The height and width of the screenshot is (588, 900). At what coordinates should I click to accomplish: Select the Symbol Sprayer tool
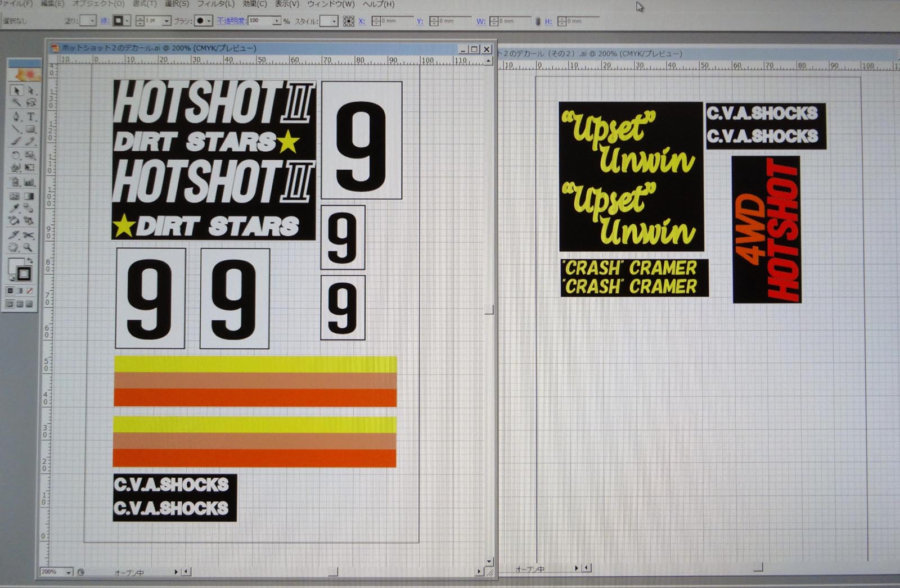16,182
